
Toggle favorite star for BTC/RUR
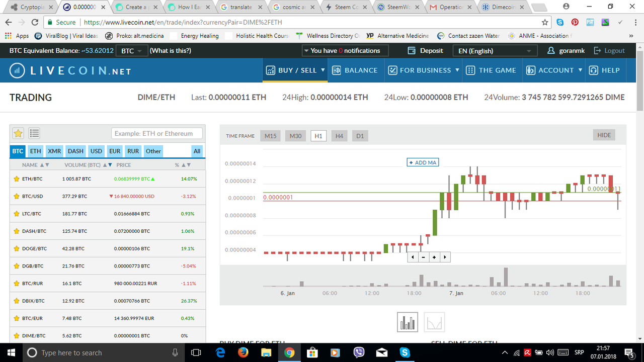(x=16, y=284)
